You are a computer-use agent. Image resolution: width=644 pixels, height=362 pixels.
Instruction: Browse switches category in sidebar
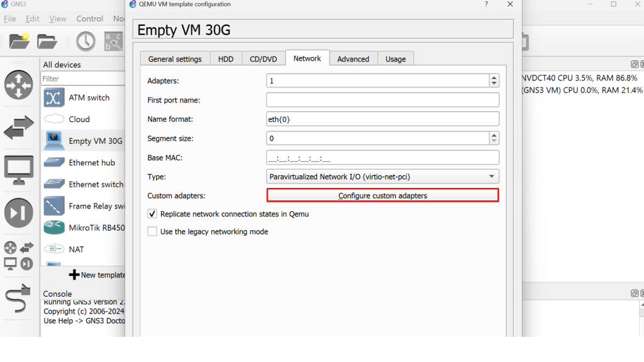coord(19,128)
